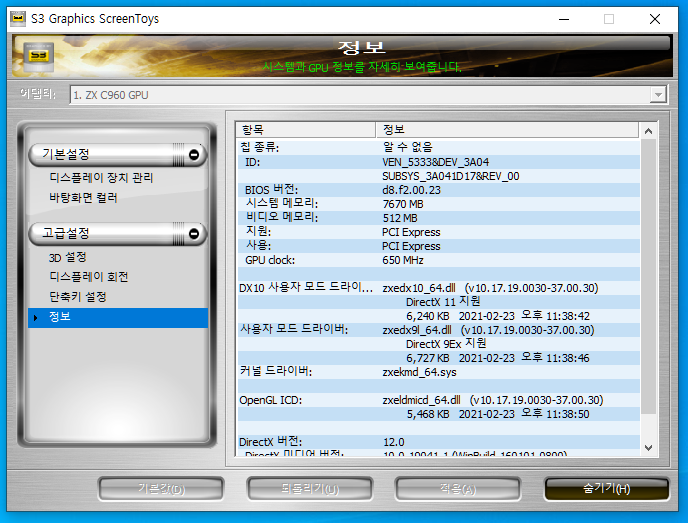
Task: Click the 정보 column header
Action: 507,130
